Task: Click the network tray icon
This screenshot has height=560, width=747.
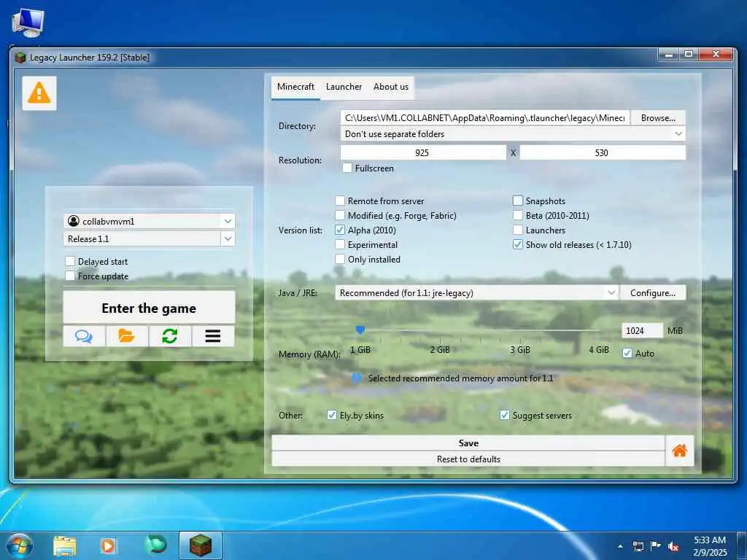Action: [x=638, y=546]
